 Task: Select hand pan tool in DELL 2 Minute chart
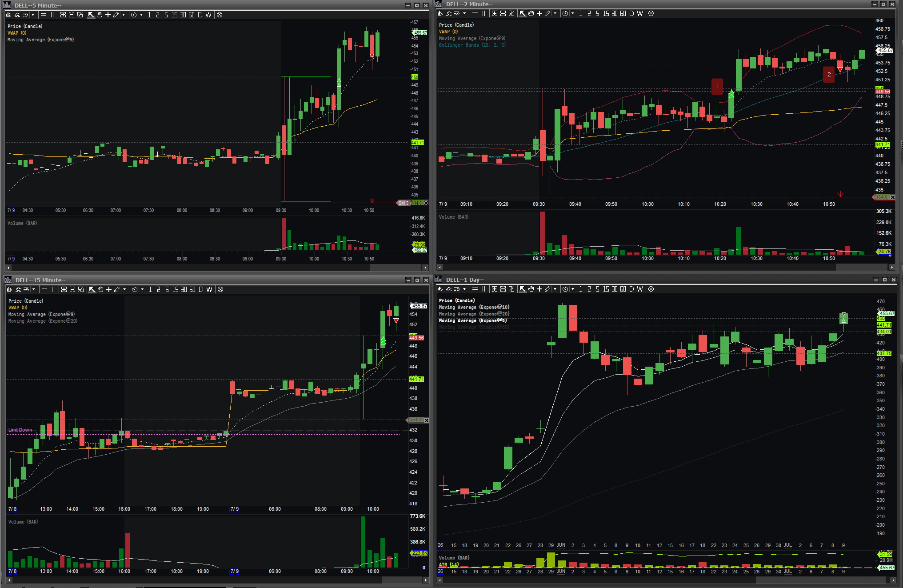pyautogui.click(x=531, y=13)
